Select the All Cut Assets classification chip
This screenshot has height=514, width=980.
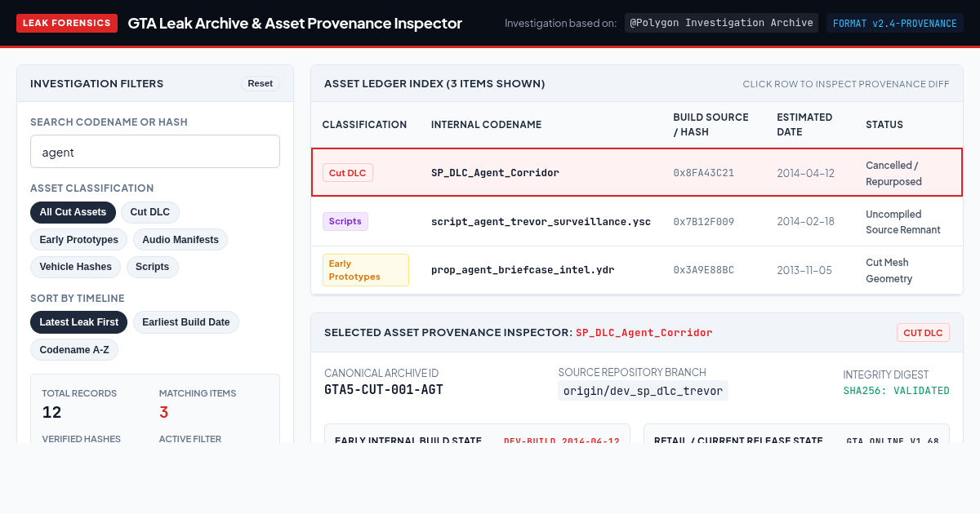click(73, 212)
